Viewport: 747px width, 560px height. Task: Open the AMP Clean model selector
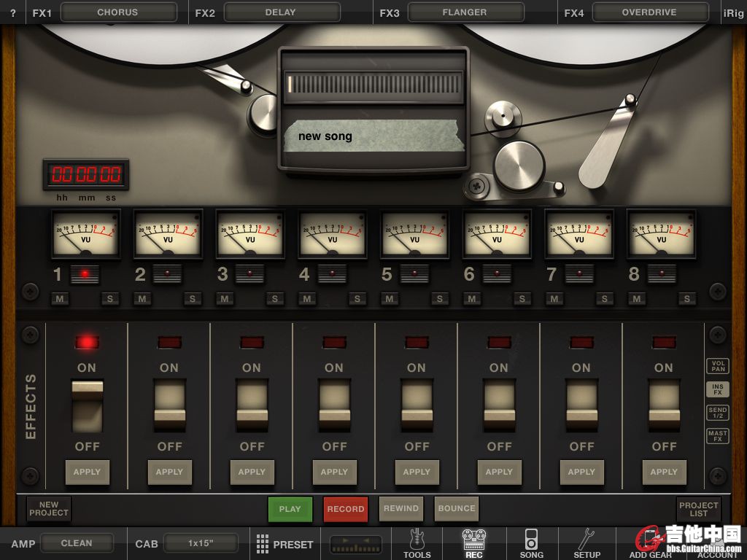click(x=77, y=543)
